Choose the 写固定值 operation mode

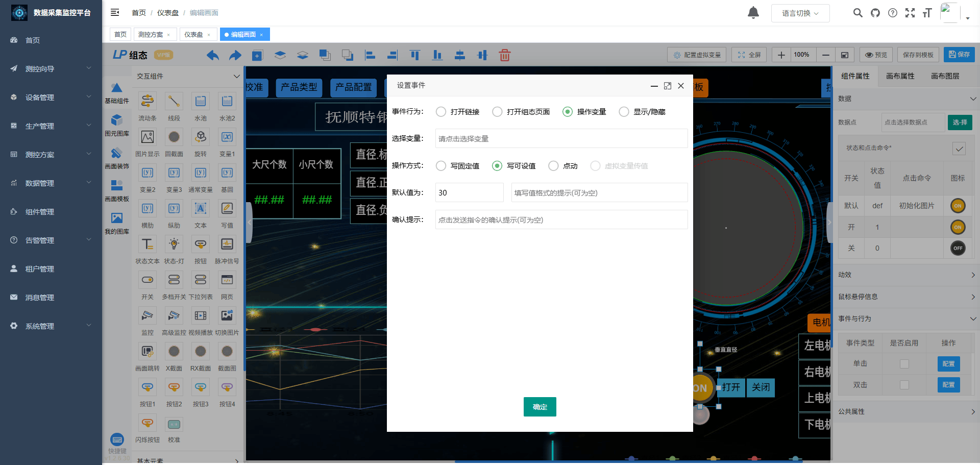(441, 166)
